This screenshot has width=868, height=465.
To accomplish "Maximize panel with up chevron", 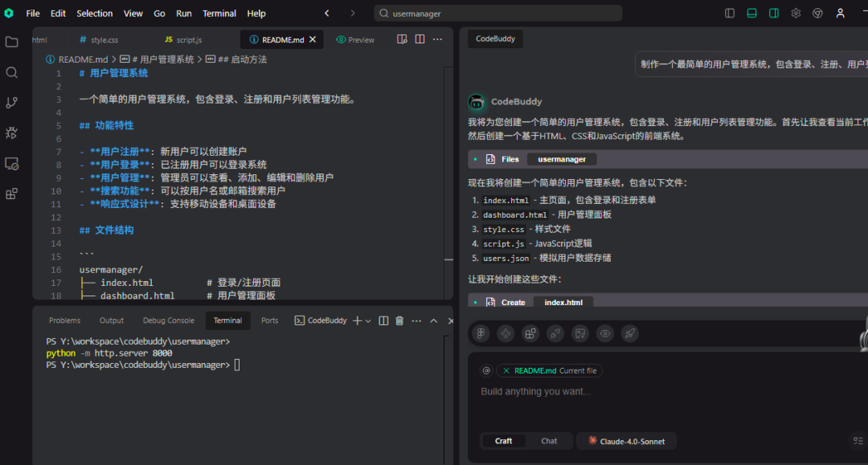I will 433,320.
